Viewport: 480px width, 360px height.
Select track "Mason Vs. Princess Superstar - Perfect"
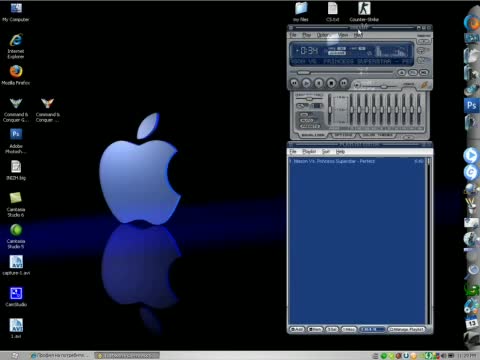pyautogui.click(x=357, y=161)
